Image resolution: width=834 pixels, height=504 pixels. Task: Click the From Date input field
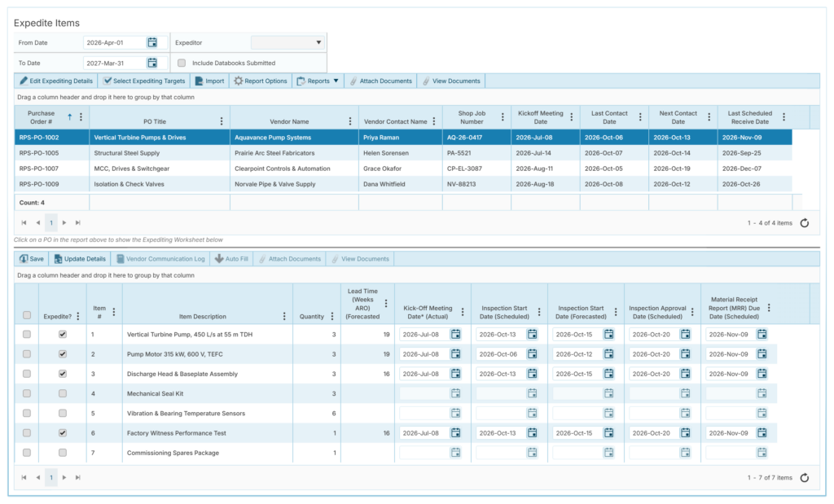(114, 42)
